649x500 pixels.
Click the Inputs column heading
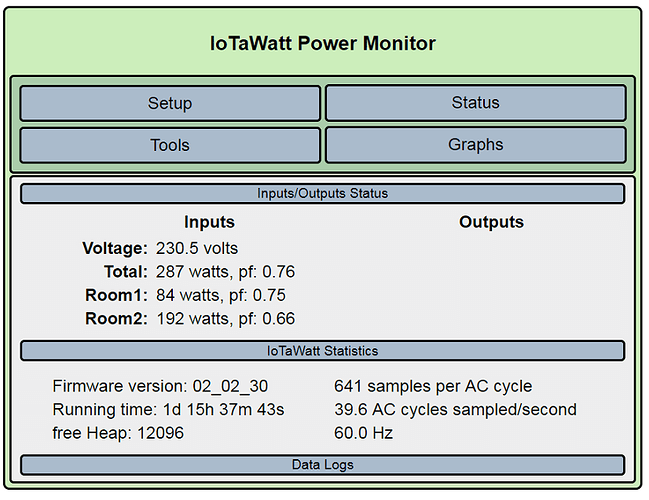[209, 222]
